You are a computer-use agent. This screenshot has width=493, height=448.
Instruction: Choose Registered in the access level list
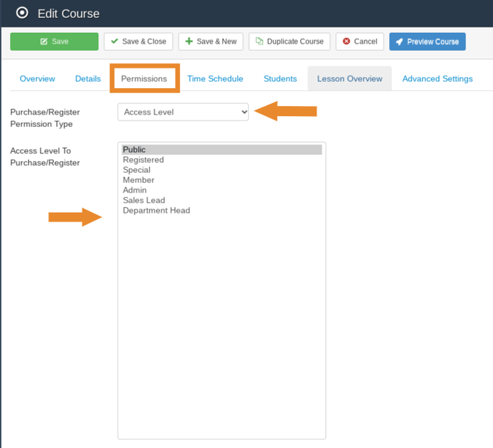pyautogui.click(x=143, y=160)
